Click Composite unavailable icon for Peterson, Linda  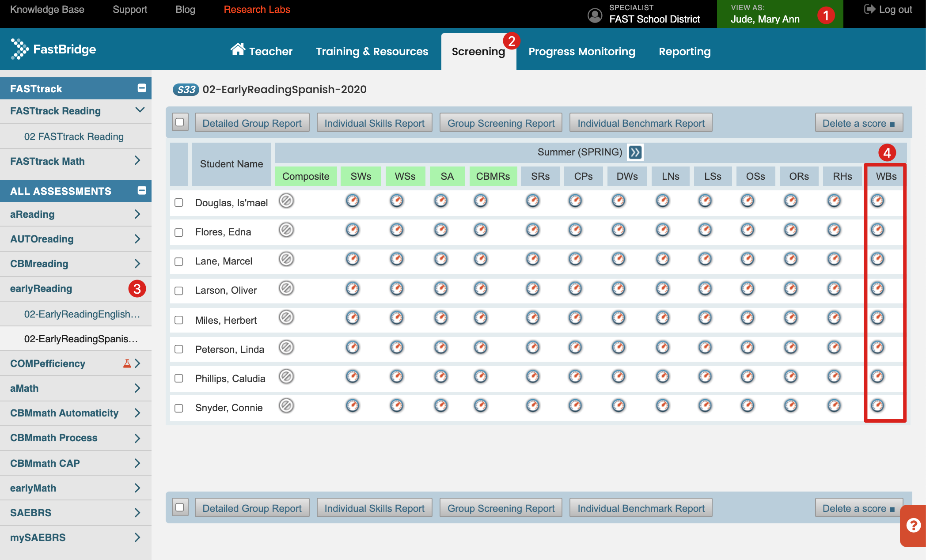pyautogui.click(x=286, y=348)
